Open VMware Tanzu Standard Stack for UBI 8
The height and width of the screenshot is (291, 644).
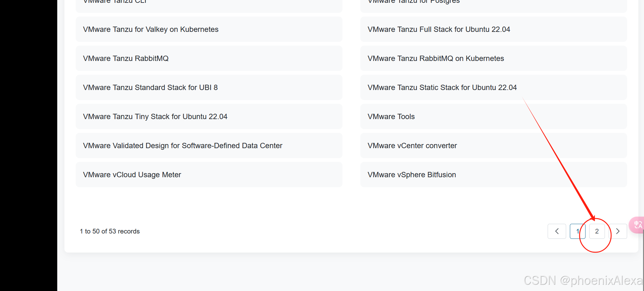[x=209, y=88]
